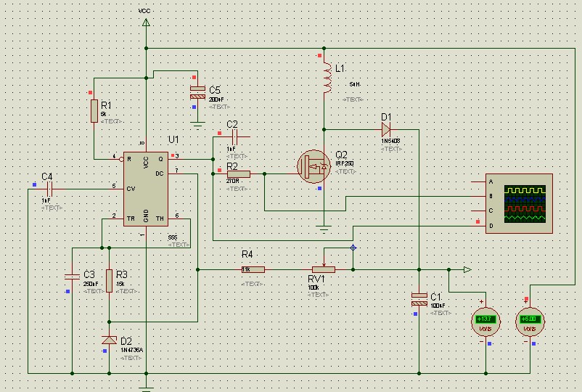
Task: Click the VCC power terminal arrow
Action: pyautogui.click(x=146, y=24)
